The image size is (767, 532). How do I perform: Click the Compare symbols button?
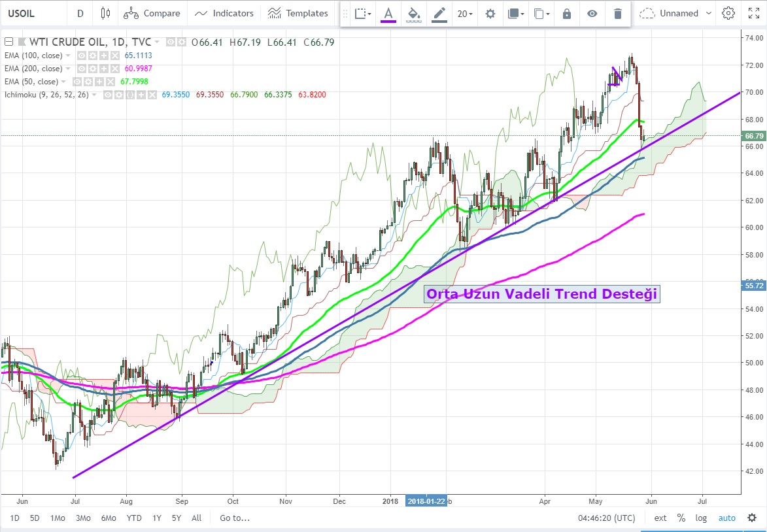point(152,13)
